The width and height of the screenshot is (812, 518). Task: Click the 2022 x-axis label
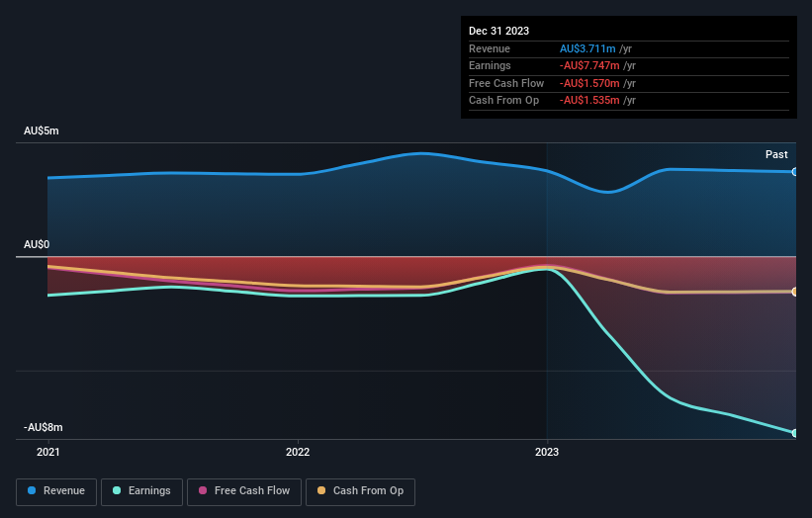[x=298, y=452]
